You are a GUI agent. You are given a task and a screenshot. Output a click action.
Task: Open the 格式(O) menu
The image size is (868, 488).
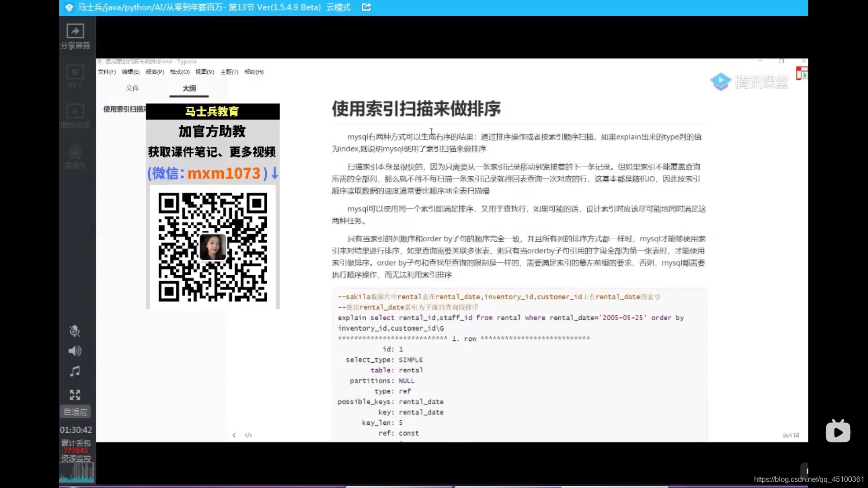tap(179, 72)
